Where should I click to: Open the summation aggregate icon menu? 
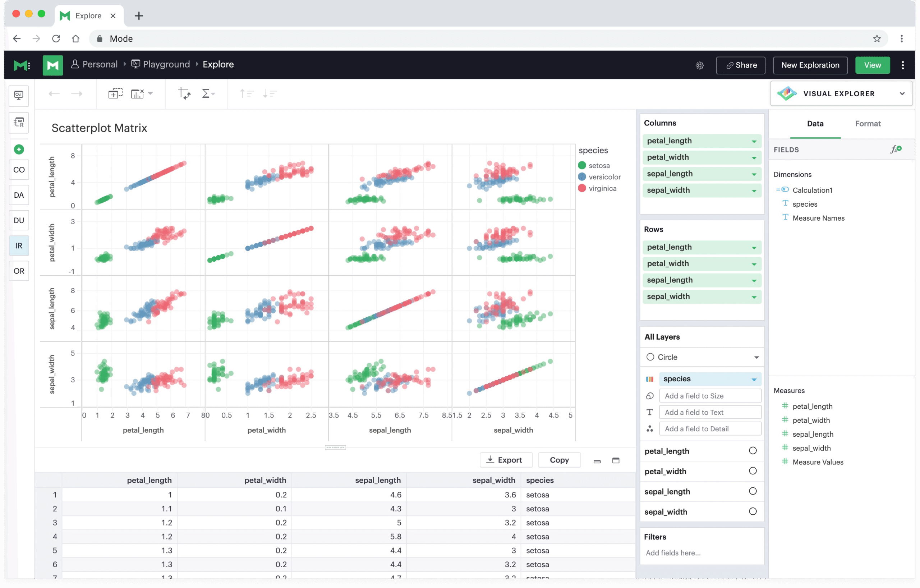(x=208, y=93)
